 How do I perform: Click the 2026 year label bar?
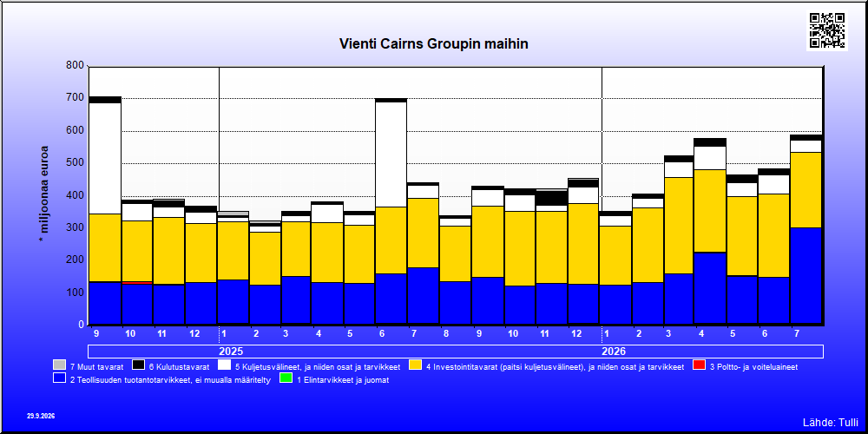point(614,352)
